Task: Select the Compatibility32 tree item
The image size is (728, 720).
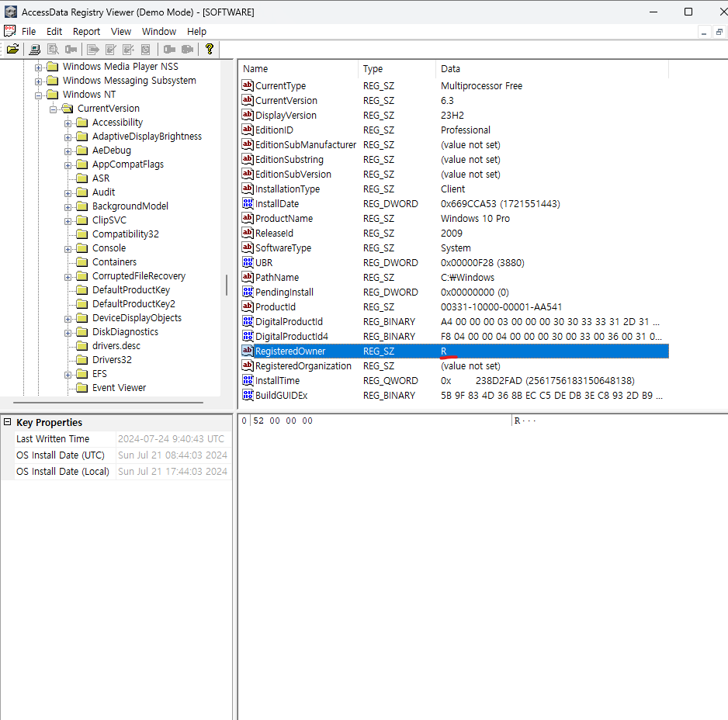Action: [x=126, y=234]
